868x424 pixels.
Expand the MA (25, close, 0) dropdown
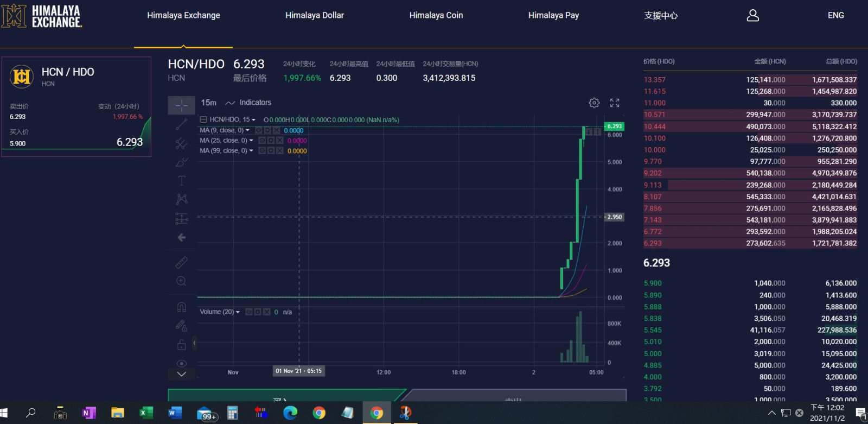pyautogui.click(x=251, y=141)
